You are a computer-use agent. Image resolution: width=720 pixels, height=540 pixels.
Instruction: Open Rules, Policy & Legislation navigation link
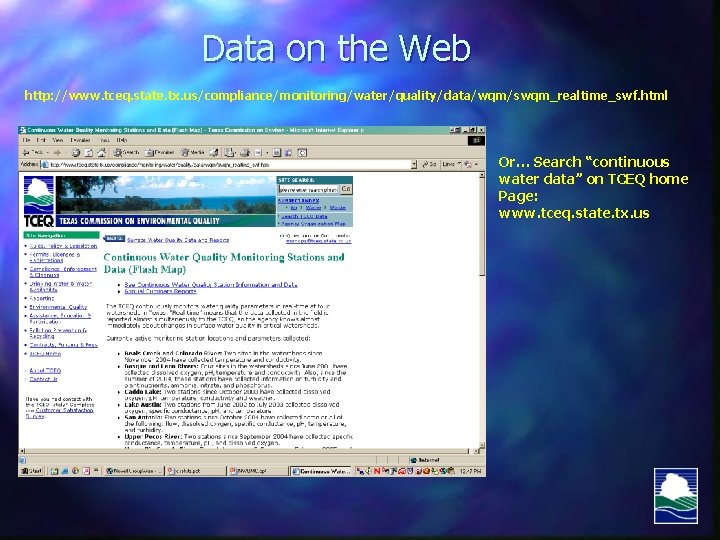(x=63, y=246)
